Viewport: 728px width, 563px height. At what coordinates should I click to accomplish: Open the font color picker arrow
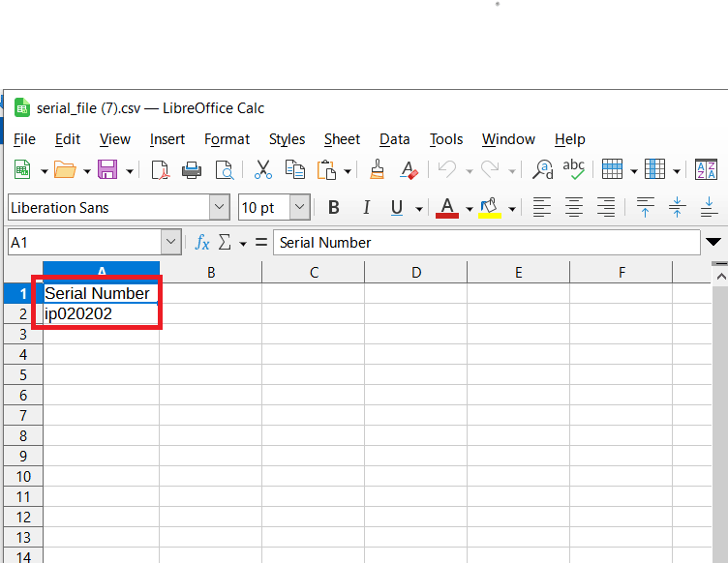point(469,209)
